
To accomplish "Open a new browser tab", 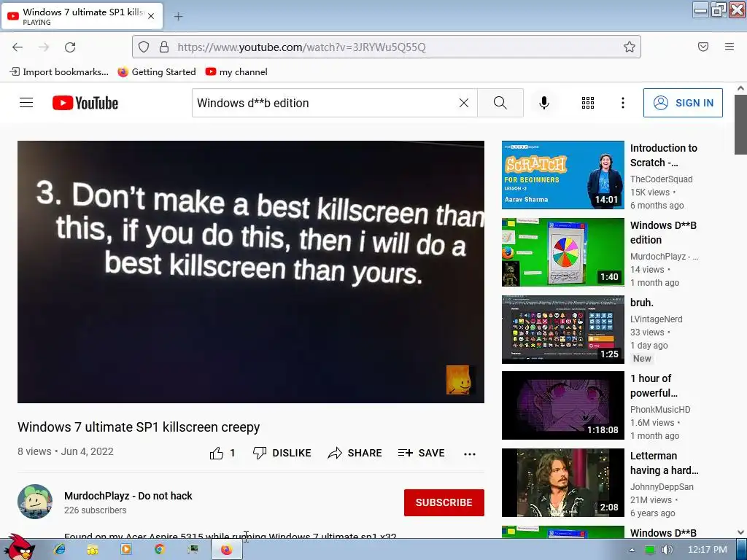I will pyautogui.click(x=178, y=17).
